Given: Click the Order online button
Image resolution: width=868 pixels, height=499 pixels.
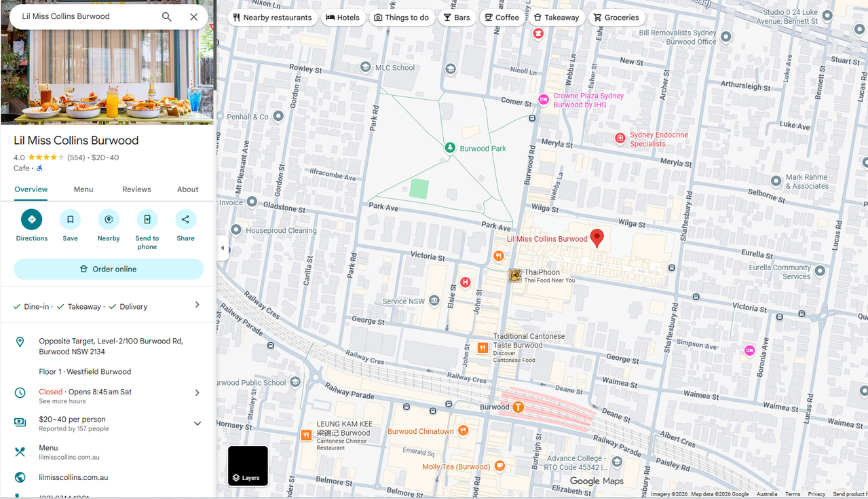Looking at the screenshot, I should [109, 269].
